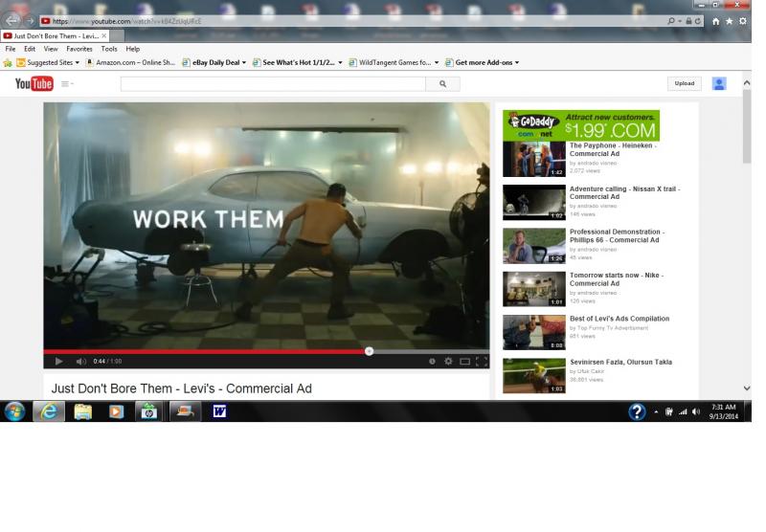Click the YouTube logo
The height and width of the screenshot is (532, 766).
click(x=34, y=84)
